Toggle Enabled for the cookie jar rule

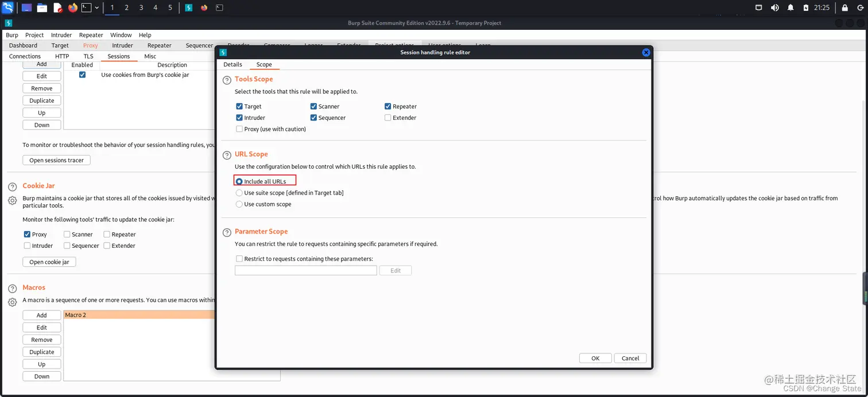[x=82, y=75]
